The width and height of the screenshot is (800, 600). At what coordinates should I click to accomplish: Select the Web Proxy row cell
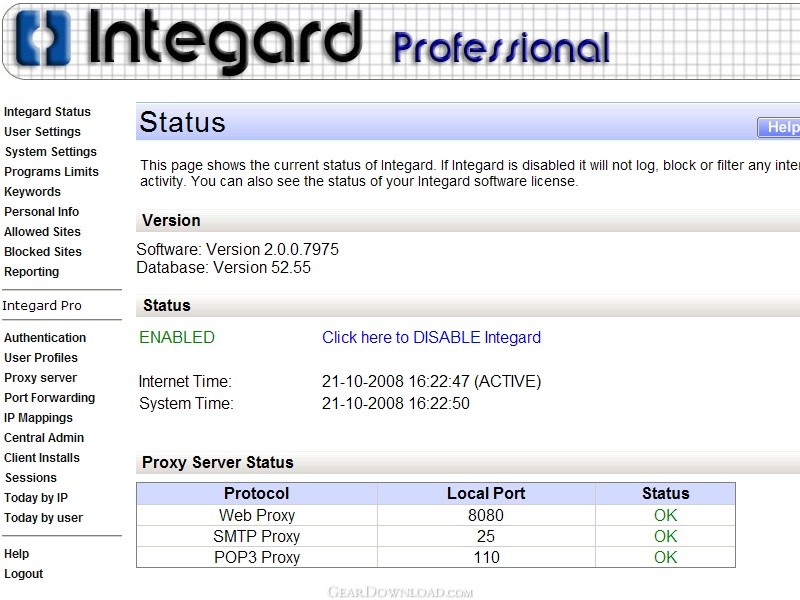click(257, 515)
